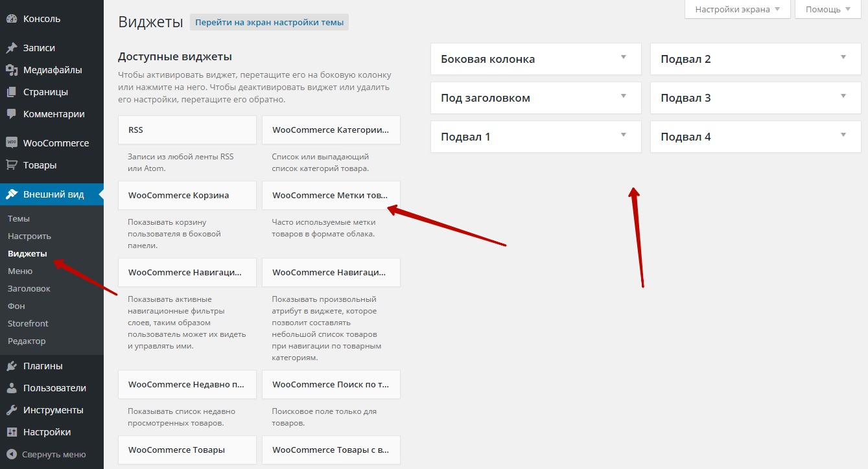Select the RSS widget
Viewport: 868px width, 469px height.
click(187, 130)
